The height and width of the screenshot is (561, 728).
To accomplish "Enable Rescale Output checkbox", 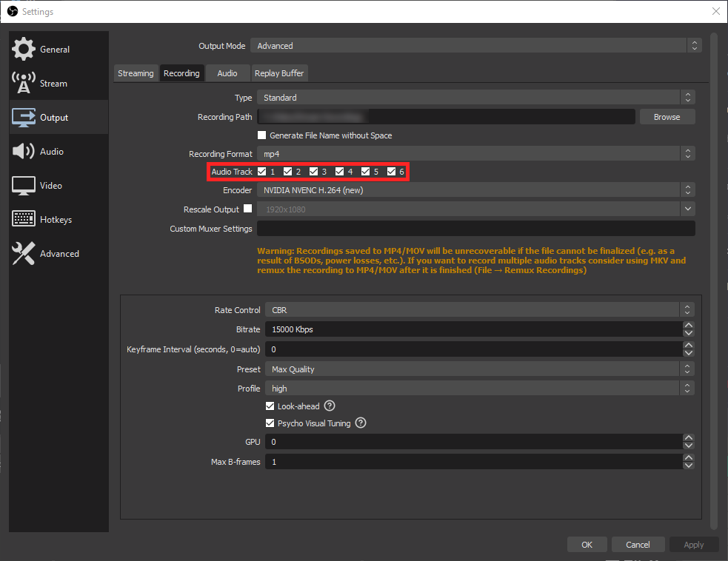I will pyautogui.click(x=248, y=209).
